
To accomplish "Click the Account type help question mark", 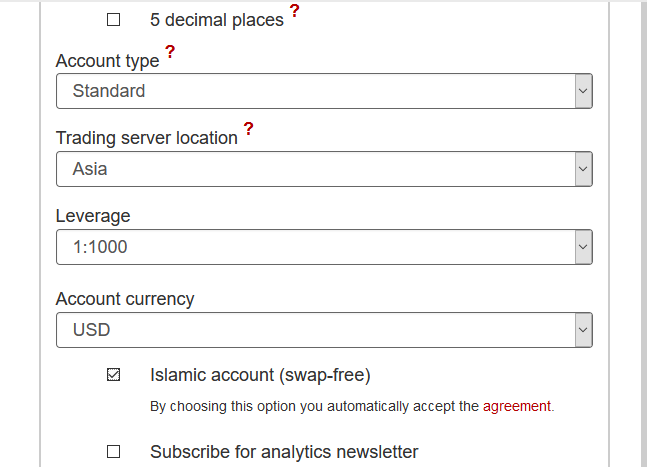I will 170,52.
